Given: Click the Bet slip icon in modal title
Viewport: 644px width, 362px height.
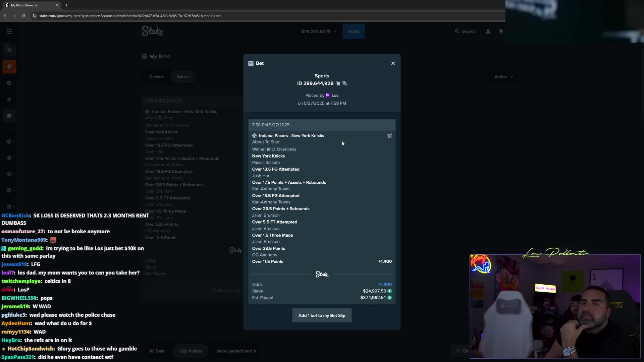Looking at the screenshot, I should [251, 63].
